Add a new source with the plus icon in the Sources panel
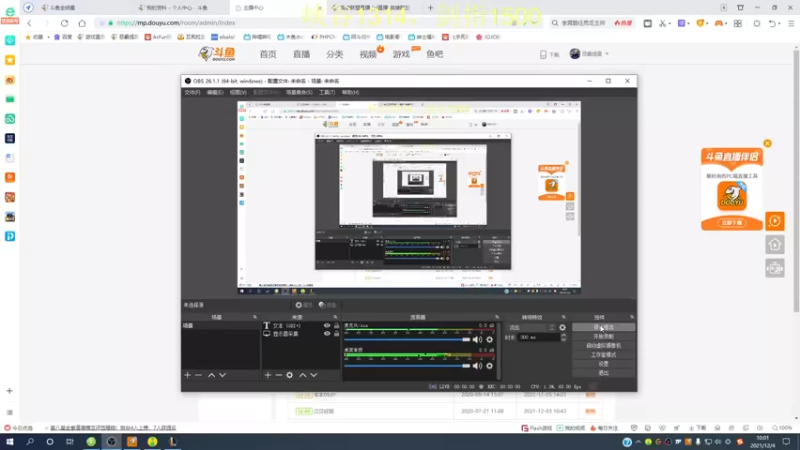The image size is (800, 450). [267, 375]
